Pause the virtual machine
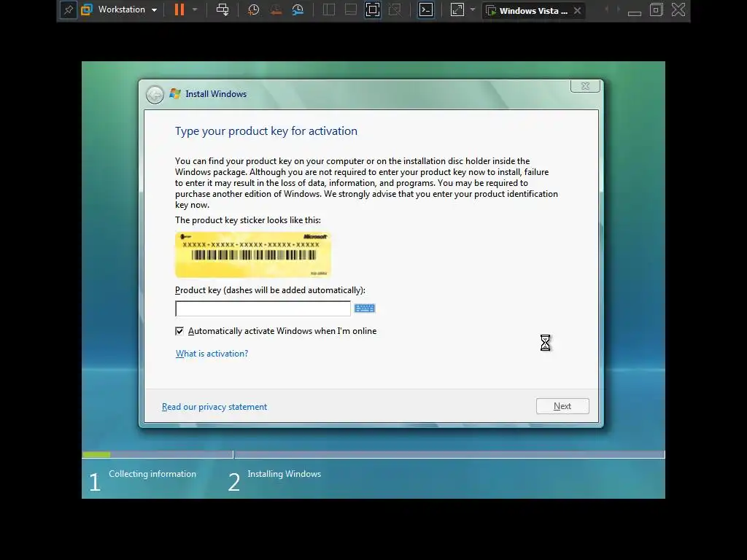Screen dimensions: 747x560 (x=179, y=10)
